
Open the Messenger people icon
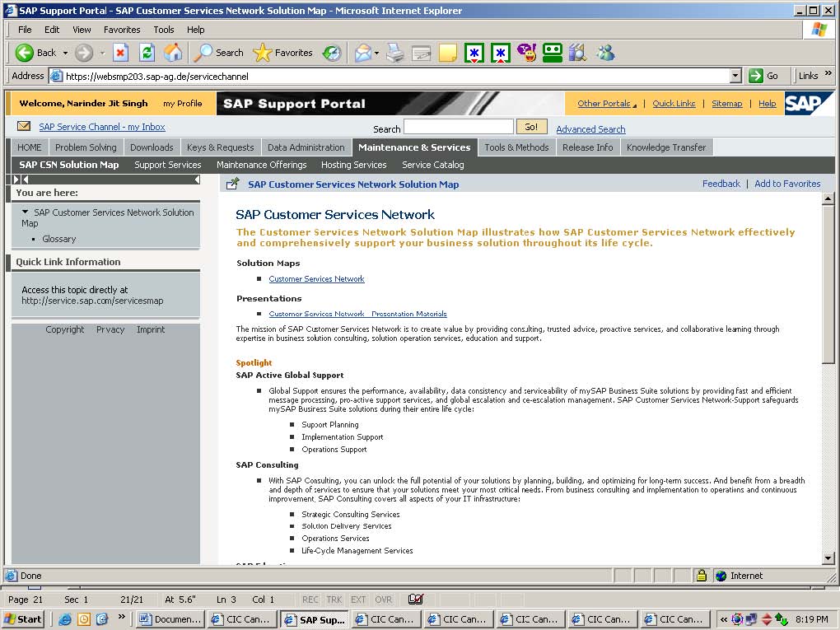605,53
